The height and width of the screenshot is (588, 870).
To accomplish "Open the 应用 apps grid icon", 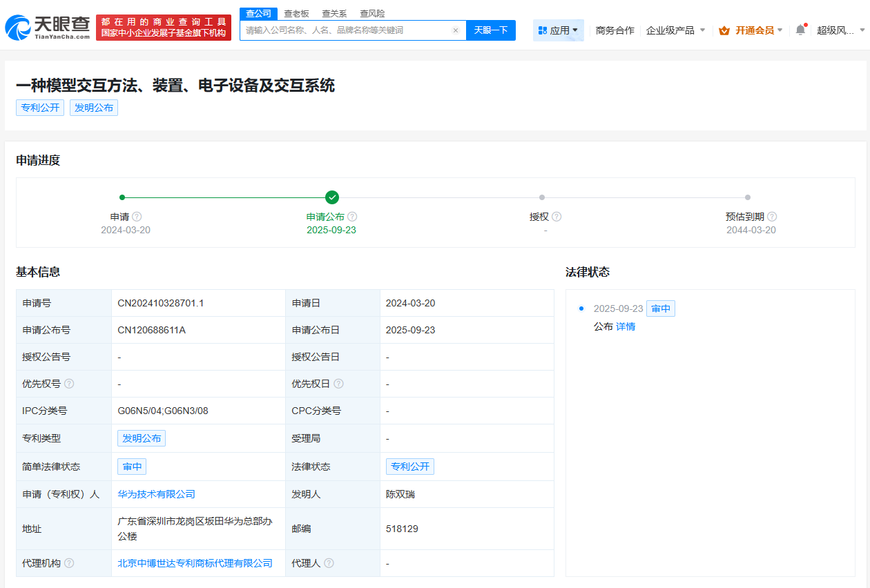I will (543, 30).
